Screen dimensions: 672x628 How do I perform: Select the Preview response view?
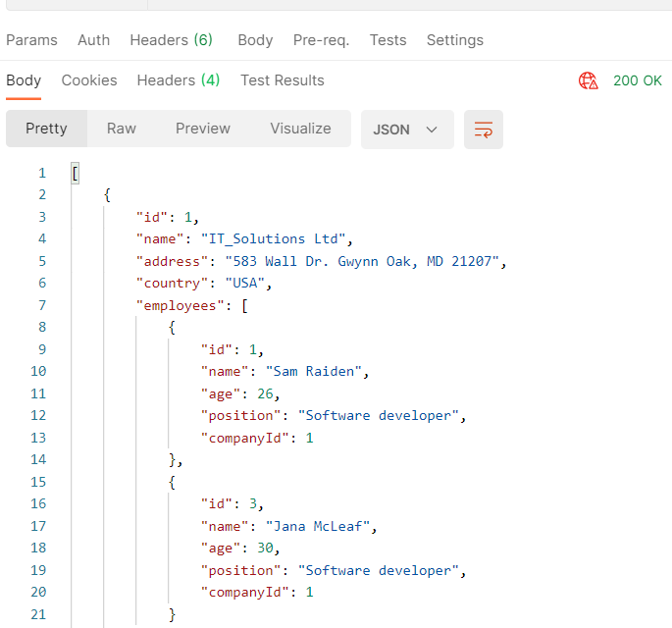203,129
